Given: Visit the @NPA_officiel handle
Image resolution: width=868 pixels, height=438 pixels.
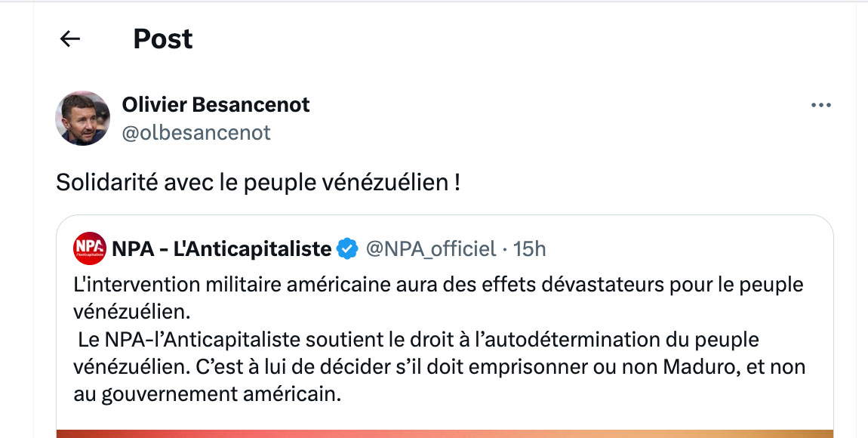Looking at the screenshot, I should [431, 248].
